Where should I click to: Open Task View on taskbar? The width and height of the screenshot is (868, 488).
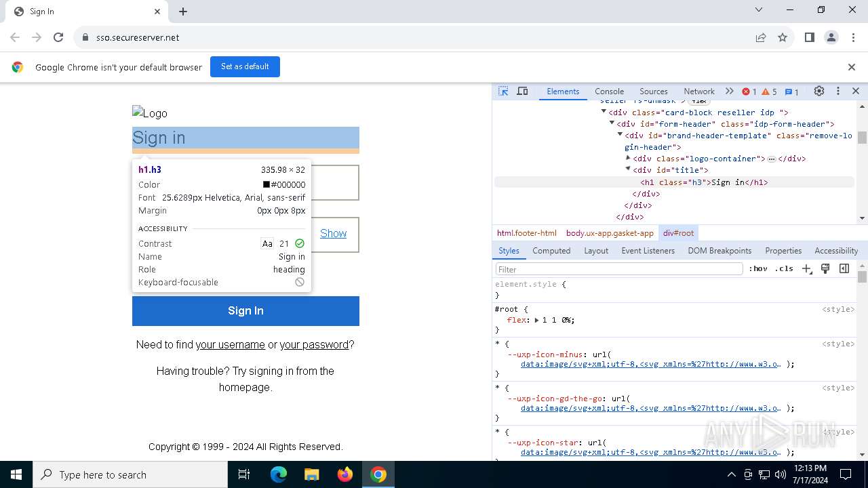244,474
